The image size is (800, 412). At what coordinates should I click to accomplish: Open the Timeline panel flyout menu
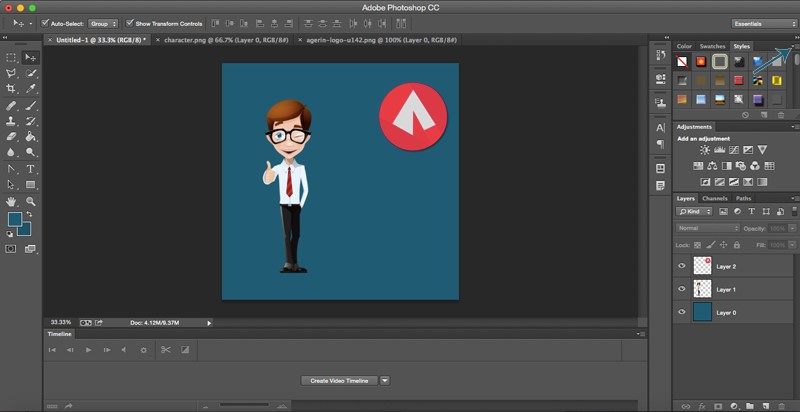pyautogui.click(x=641, y=334)
